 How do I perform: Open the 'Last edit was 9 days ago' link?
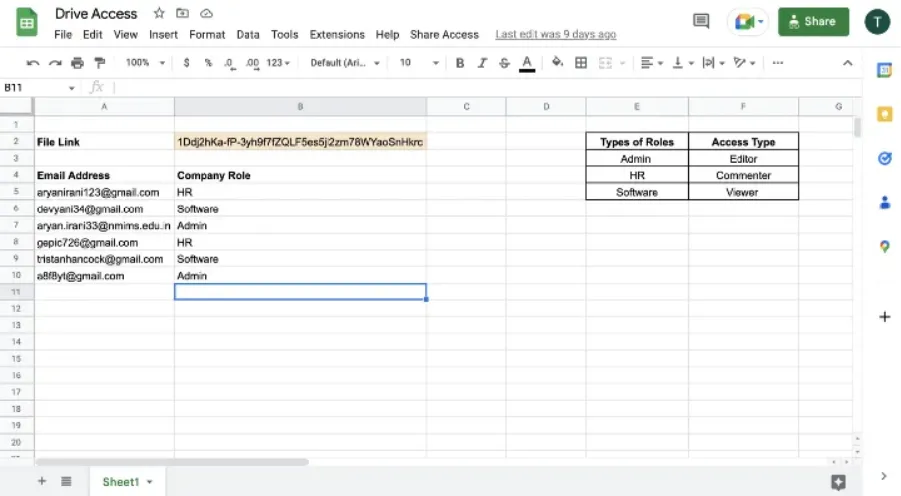pyautogui.click(x=556, y=34)
